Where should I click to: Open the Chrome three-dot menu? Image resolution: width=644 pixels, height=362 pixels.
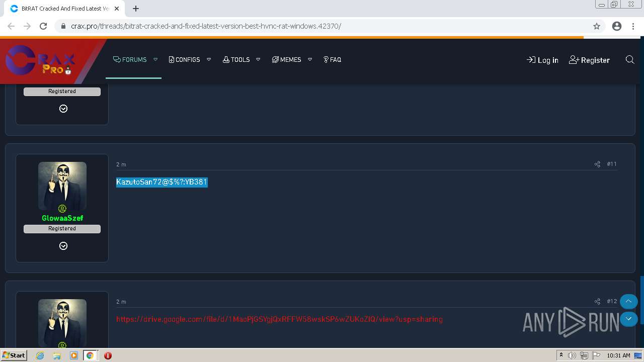(x=633, y=26)
